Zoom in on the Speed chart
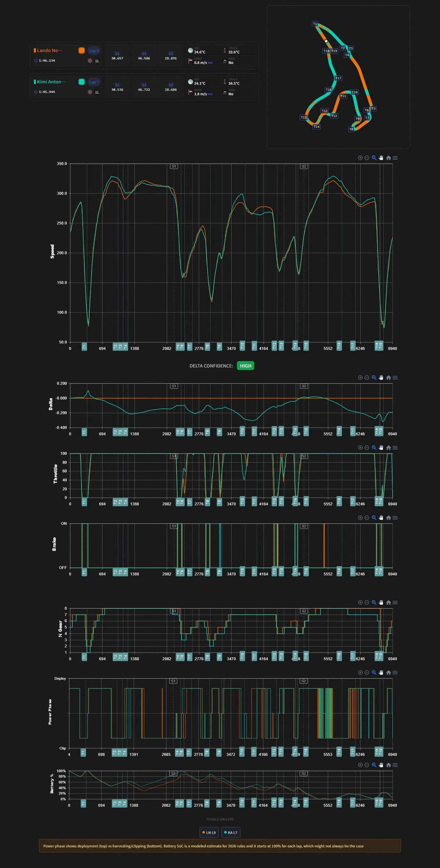 [360, 158]
